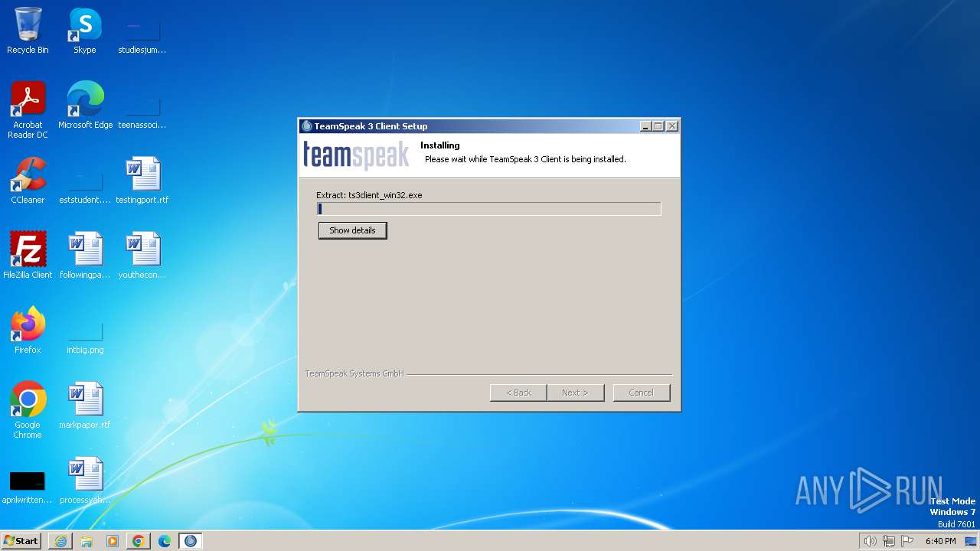980x551 pixels.
Task: Launch Firefox desktop shortcut
Action: (28, 331)
